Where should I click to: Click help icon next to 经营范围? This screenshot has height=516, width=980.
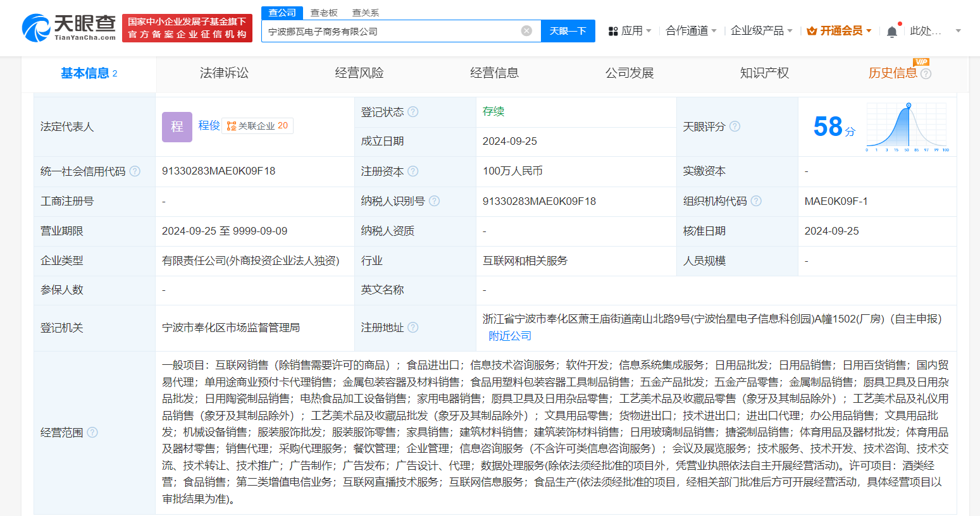[x=92, y=433]
